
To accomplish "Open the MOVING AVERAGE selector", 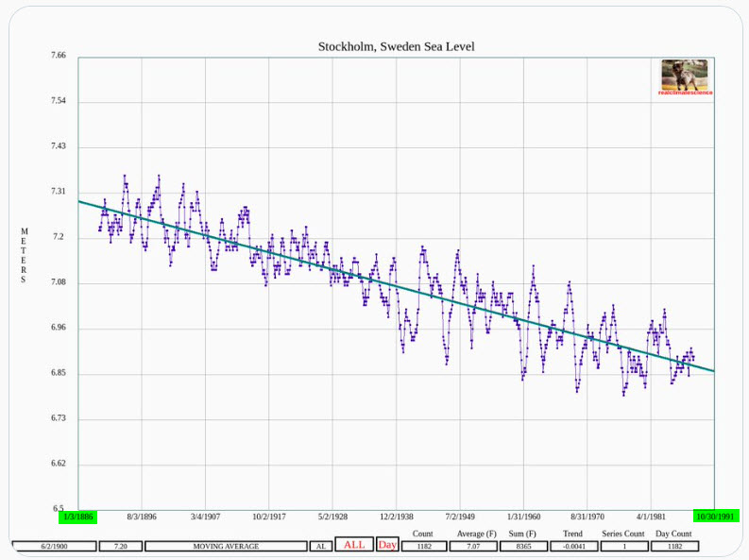I will pyautogui.click(x=226, y=546).
